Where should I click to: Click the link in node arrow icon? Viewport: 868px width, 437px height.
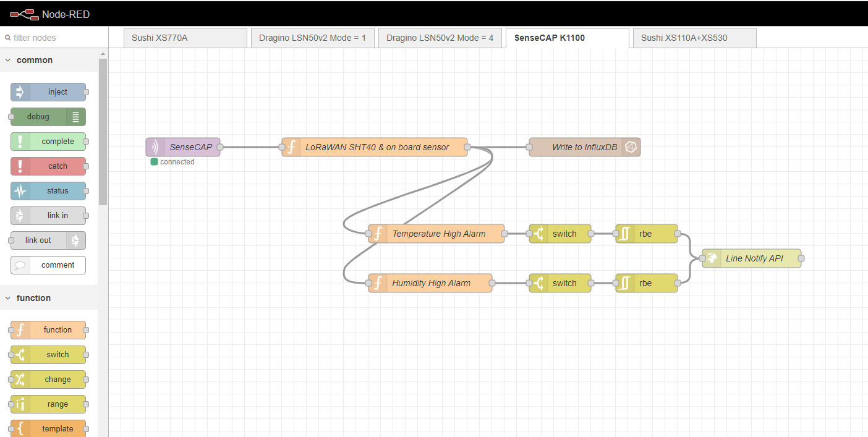point(20,216)
